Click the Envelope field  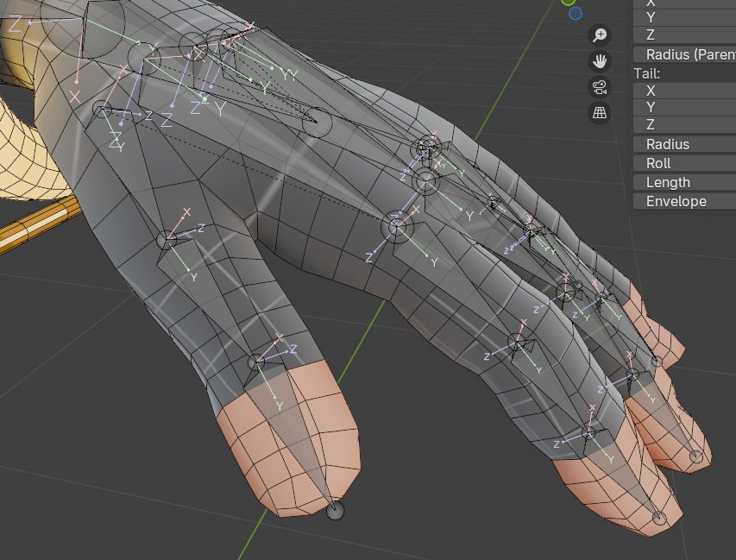coord(685,201)
